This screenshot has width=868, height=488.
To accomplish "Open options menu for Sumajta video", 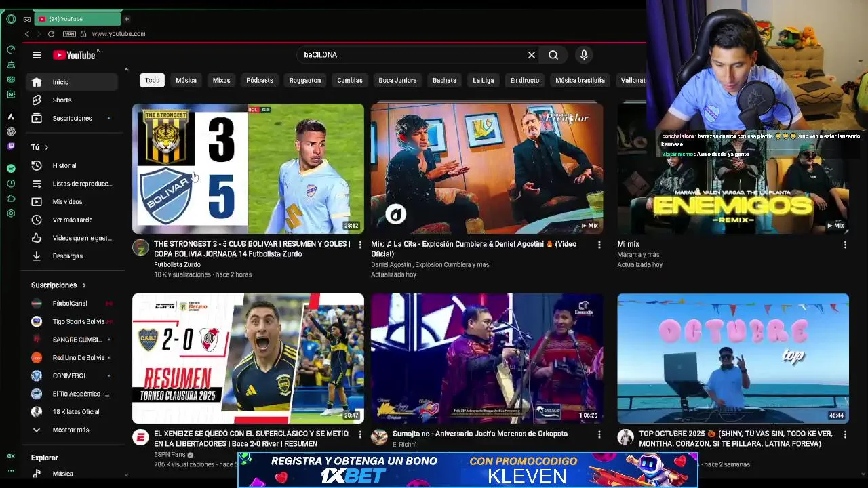I will coord(599,434).
